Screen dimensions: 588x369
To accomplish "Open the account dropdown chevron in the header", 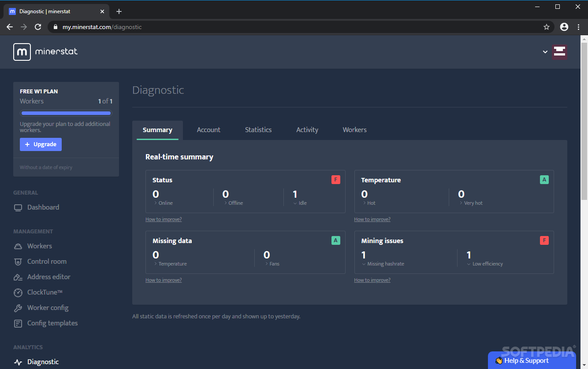I will coord(545,52).
